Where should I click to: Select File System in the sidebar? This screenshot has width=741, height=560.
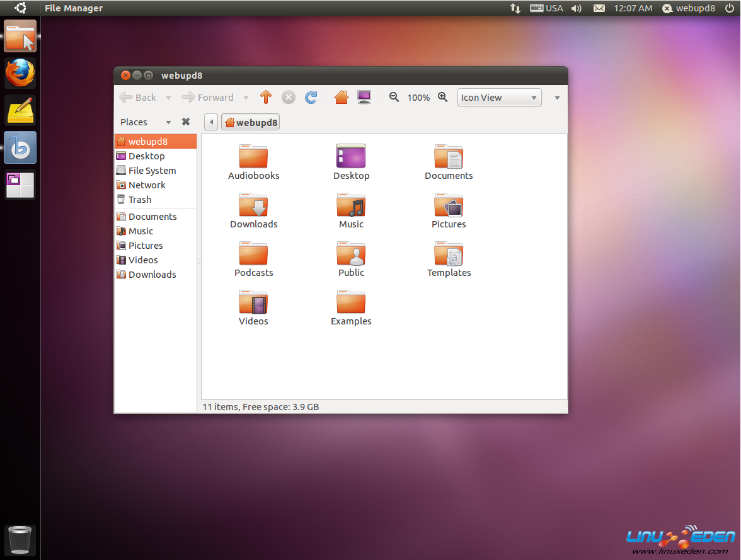[x=152, y=171]
